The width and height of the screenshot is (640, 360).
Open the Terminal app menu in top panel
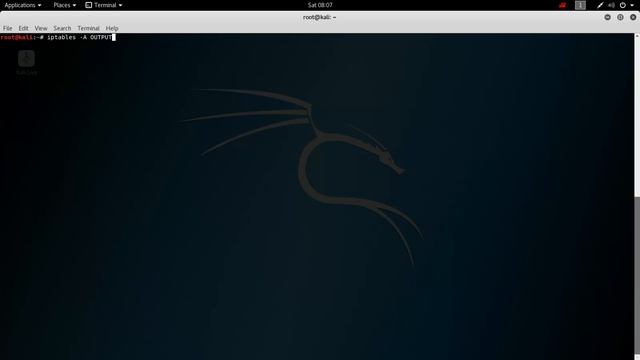[x=104, y=5]
